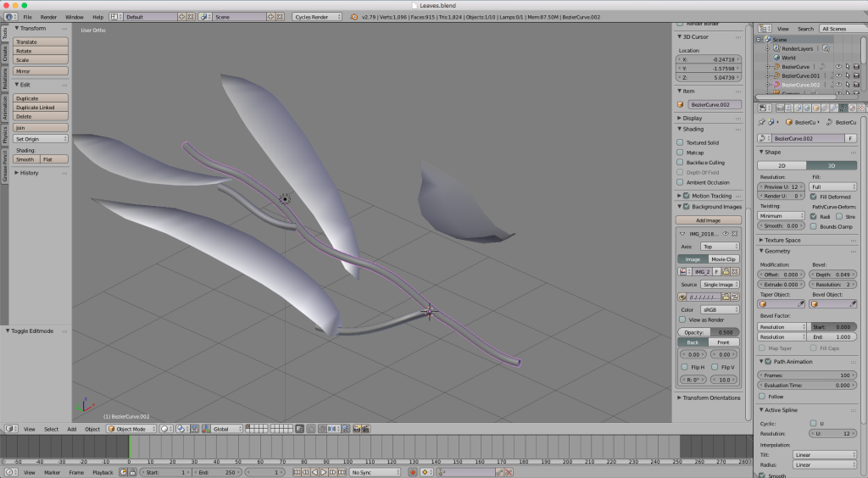Image resolution: width=868 pixels, height=478 pixels.
Task: Expand the History panel
Action: point(29,173)
